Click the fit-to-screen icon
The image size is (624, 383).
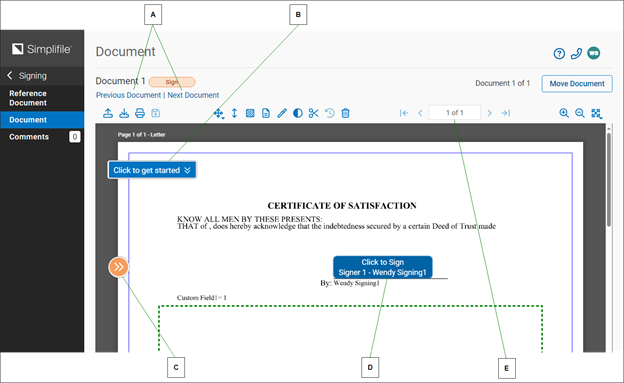click(597, 113)
